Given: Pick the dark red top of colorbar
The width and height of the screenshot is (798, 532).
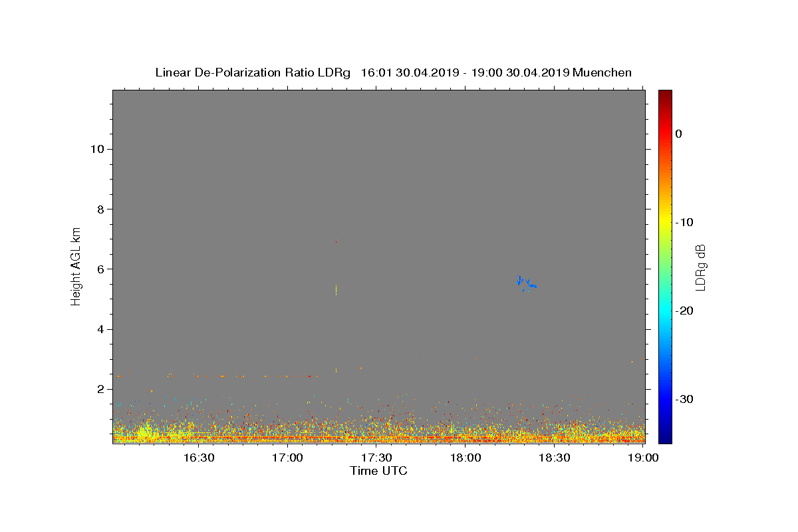Looking at the screenshot, I should click(x=665, y=94).
